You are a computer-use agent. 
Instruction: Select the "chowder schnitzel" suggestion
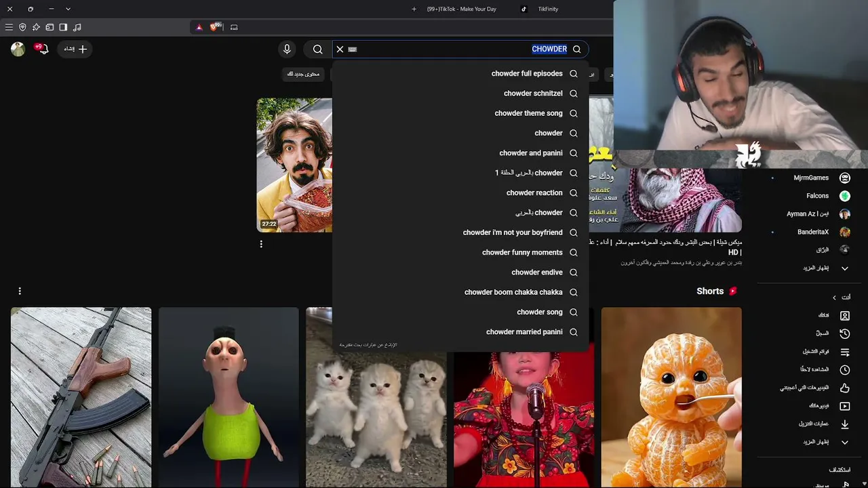click(x=461, y=94)
